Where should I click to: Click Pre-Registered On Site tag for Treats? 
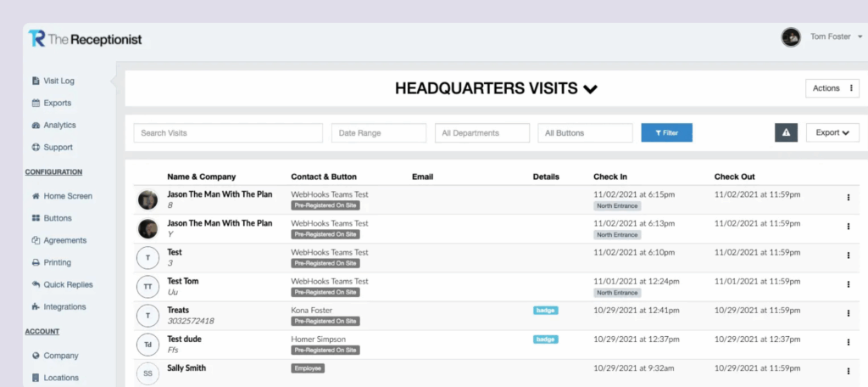pos(325,321)
